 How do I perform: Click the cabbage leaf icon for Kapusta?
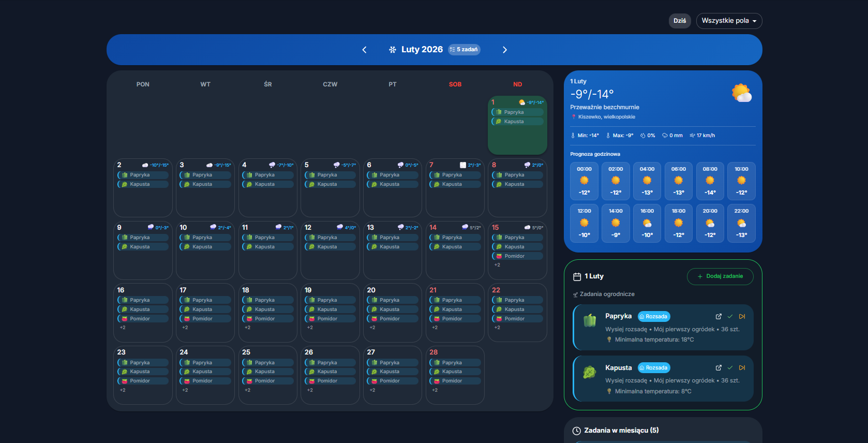pyautogui.click(x=590, y=372)
